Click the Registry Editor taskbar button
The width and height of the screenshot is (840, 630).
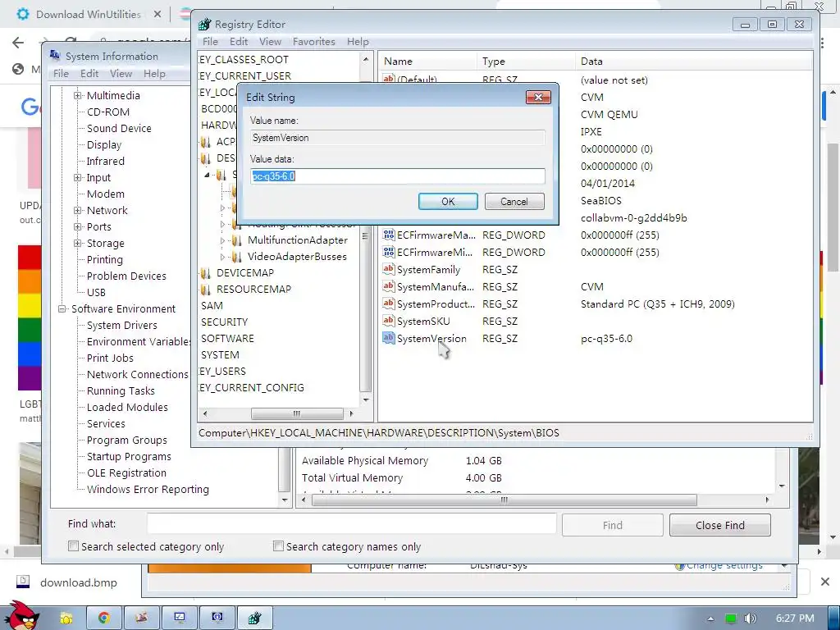coord(255,619)
